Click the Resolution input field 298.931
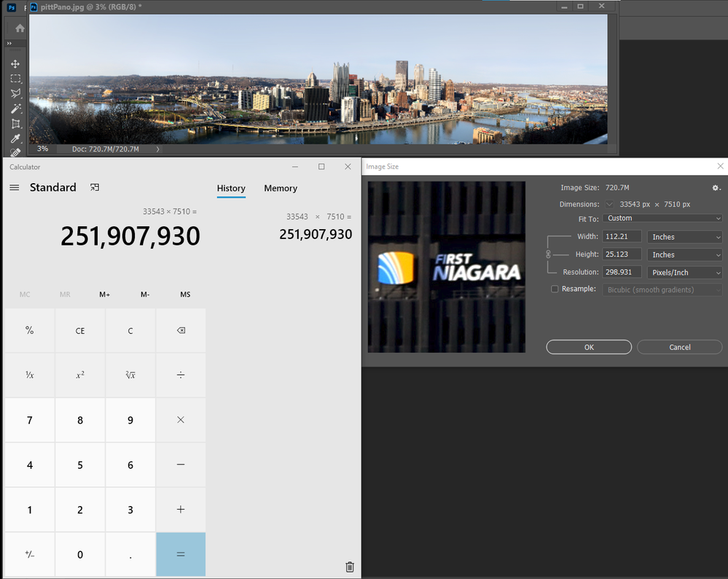 (x=622, y=272)
